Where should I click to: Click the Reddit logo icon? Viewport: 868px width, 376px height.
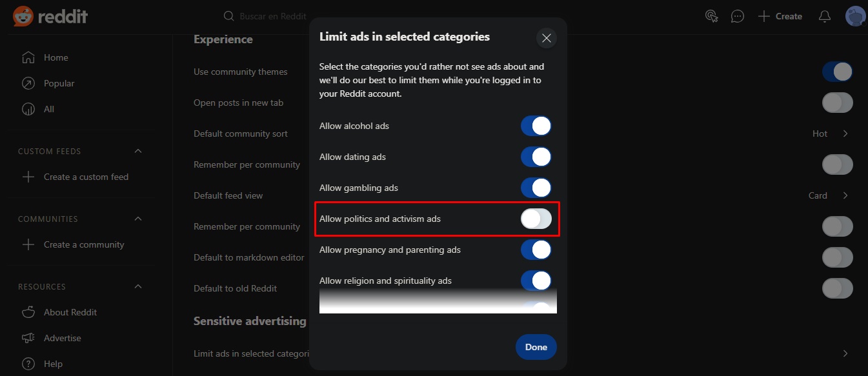(23, 16)
